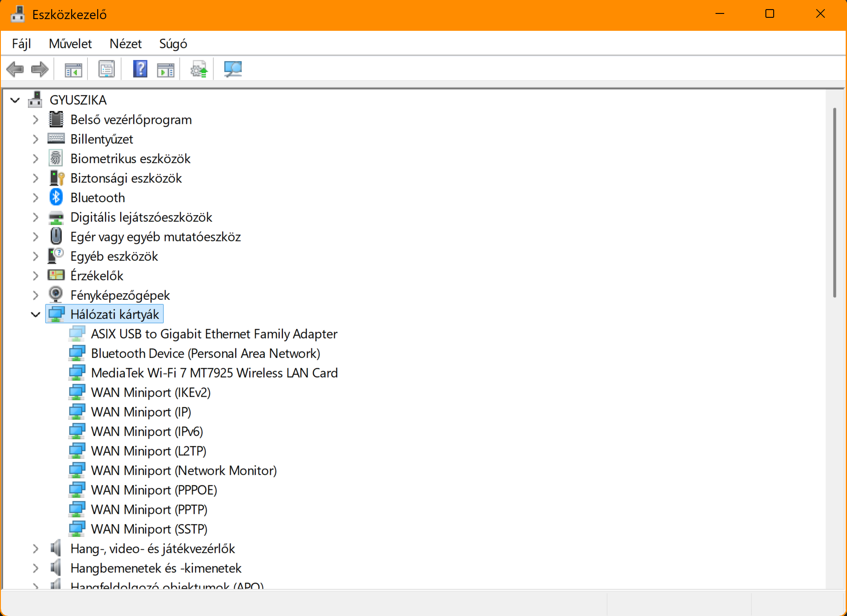This screenshot has width=847, height=616.
Task: Click the show/hide console tree icon
Action: pos(73,69)
